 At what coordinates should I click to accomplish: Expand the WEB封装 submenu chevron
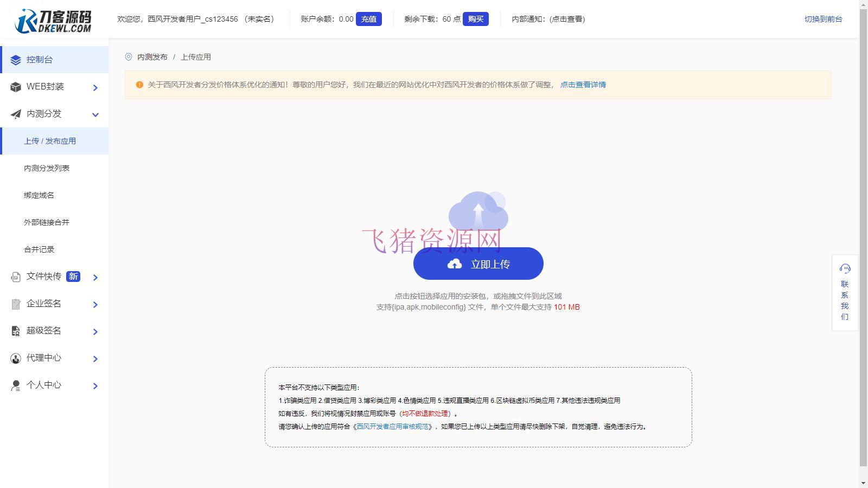(95, 87)
